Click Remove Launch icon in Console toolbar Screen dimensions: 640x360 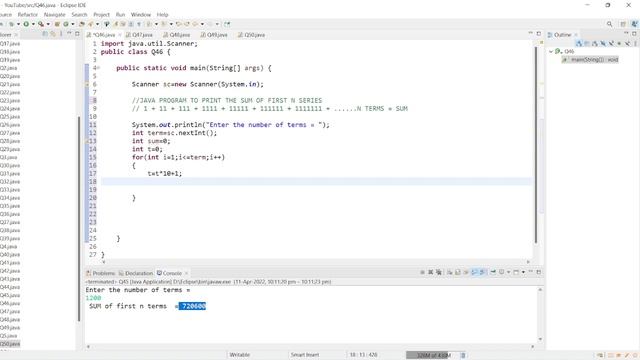click(x=431, y=272)
